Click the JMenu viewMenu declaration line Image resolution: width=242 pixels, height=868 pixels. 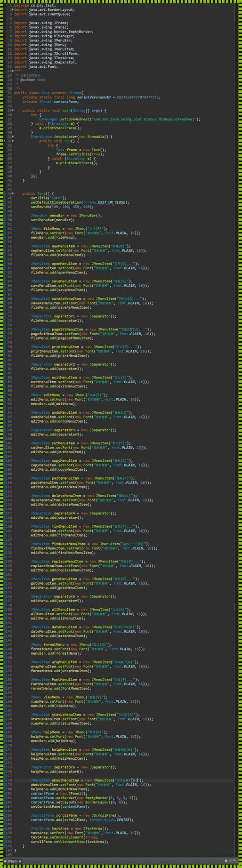69,697
